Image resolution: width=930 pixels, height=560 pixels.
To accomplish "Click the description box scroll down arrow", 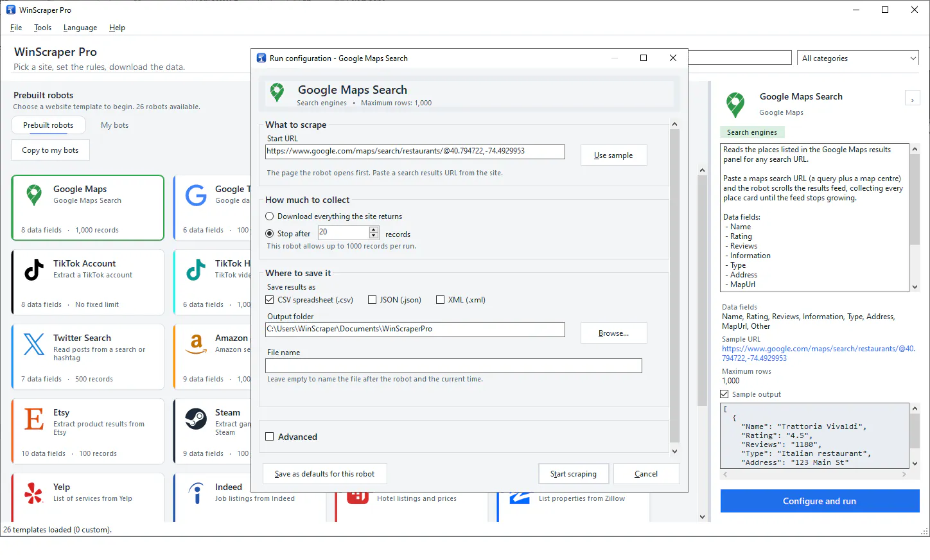I will (x=915, y=287).
